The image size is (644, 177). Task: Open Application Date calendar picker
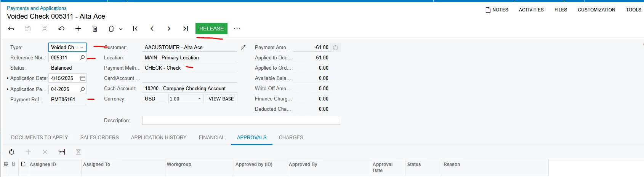click(83, 78)
